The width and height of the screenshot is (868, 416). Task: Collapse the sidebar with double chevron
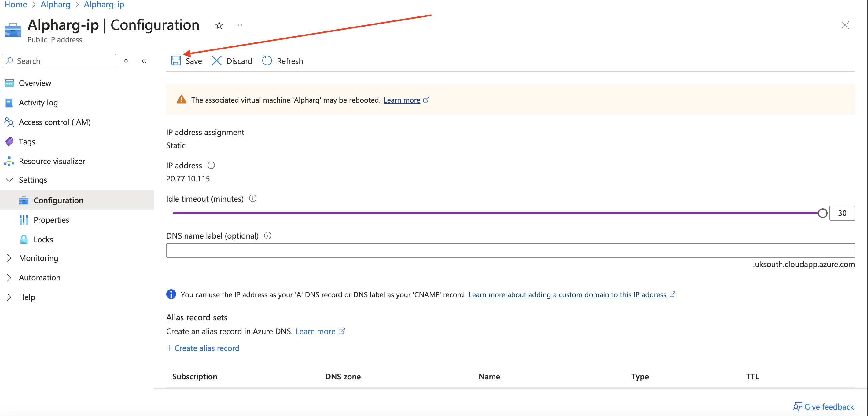point(144,61)
